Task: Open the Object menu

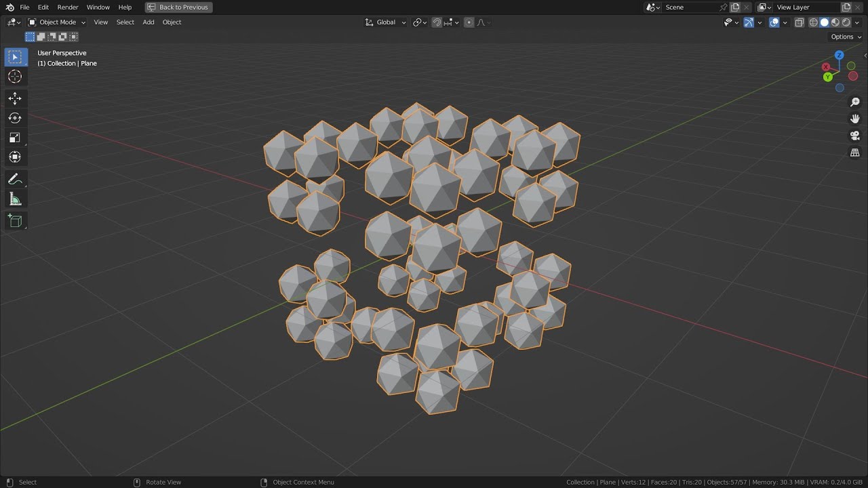Action: coord(172,22)
